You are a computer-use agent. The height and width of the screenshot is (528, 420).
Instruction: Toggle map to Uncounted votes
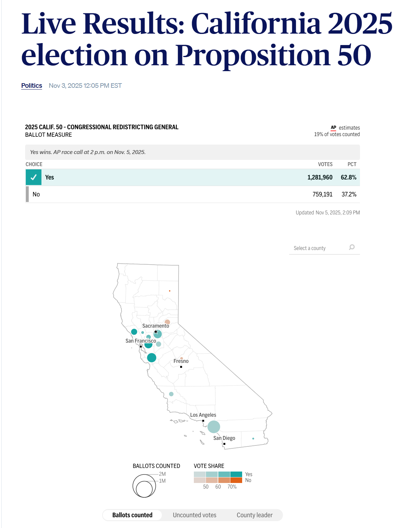tap(194, 515)
